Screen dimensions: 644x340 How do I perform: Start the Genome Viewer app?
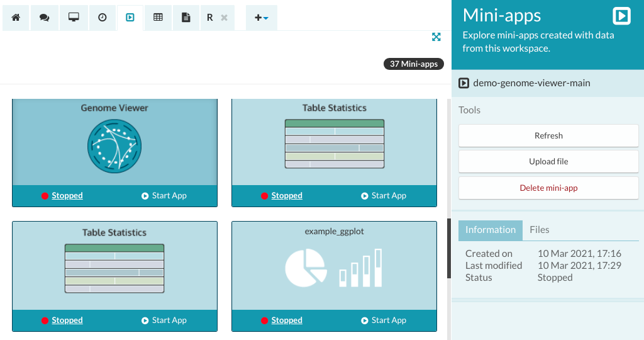pyautogui.click(x=164, y=196)
